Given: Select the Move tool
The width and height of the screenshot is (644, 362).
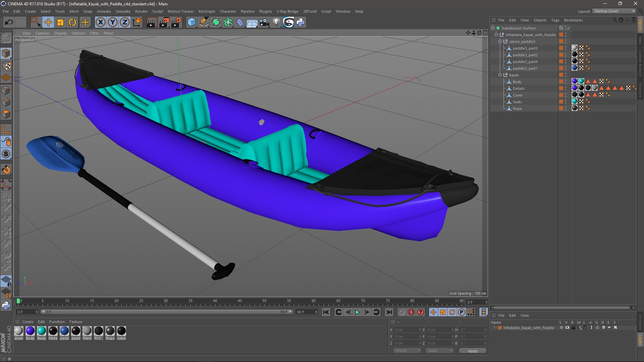Looking at the screenshot, I should pyautogui.click(x=48, y=22).
